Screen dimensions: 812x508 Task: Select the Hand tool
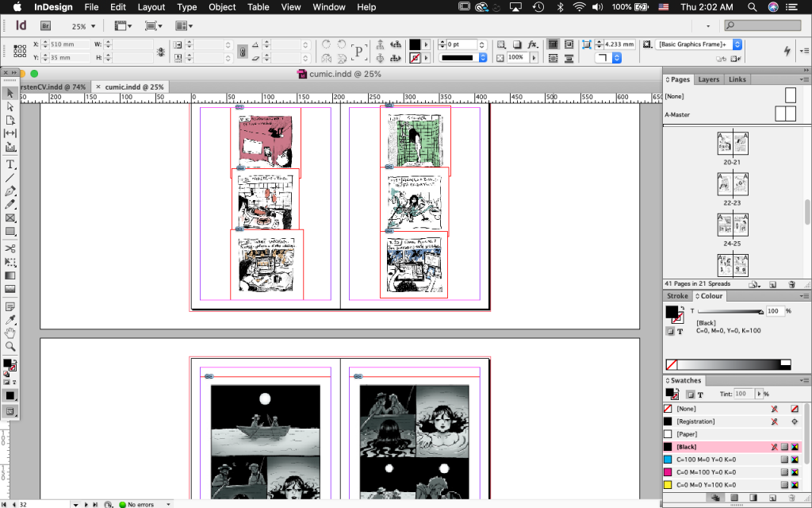pos(10,333)
